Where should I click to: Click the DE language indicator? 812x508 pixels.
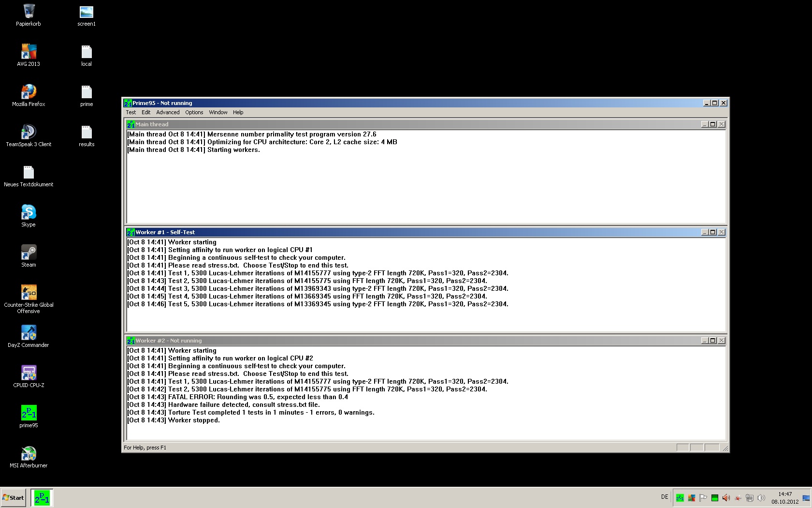tap(665, 497)
